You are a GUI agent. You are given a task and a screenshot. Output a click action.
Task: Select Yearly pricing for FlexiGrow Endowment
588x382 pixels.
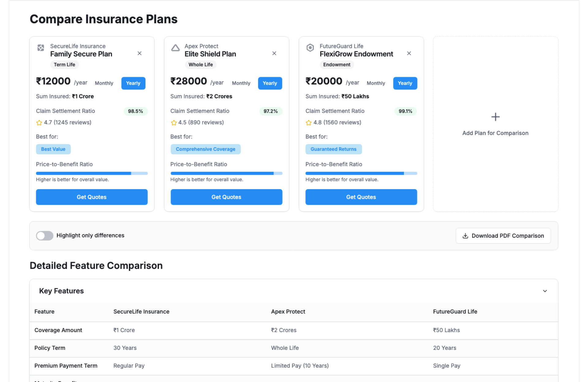pos(405,83)
